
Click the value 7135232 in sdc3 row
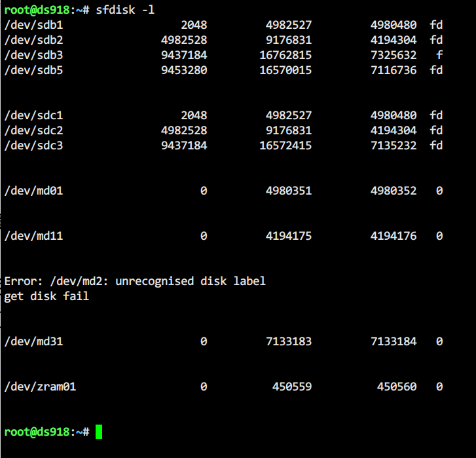394,145
